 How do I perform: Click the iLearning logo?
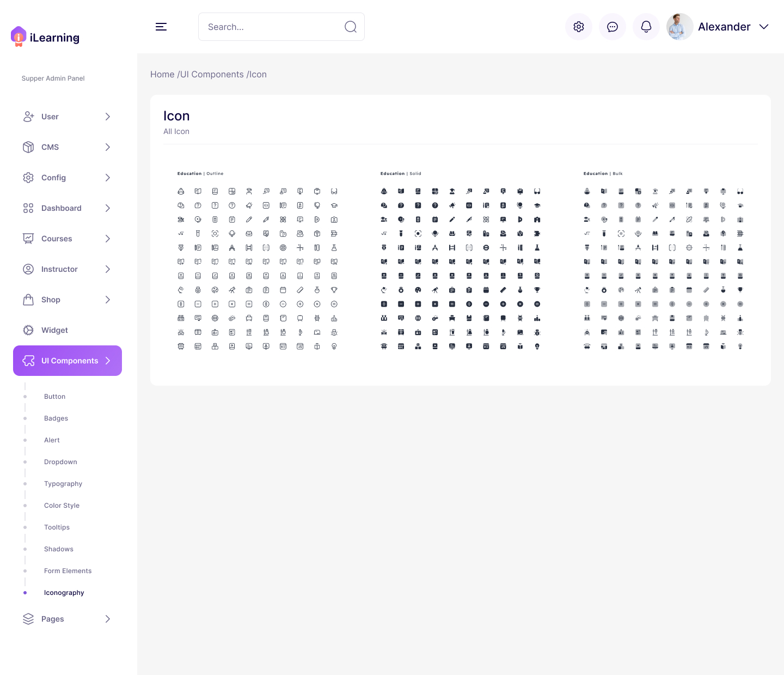point(45,37)
